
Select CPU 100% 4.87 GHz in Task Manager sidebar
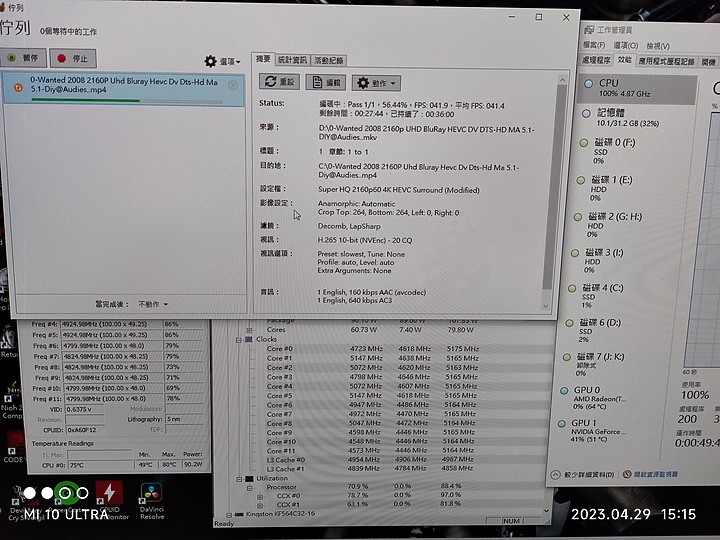637,88
